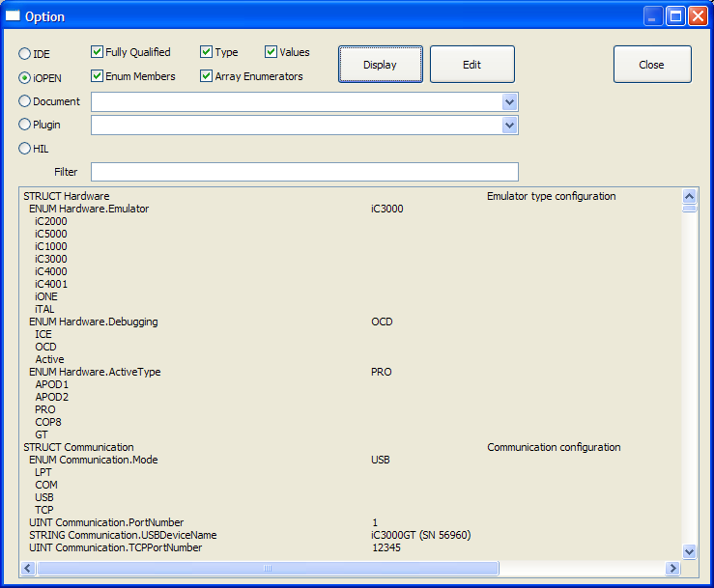Screen dimensions: 714x588
Task: Select the iONE enum member
Action: coord(46,296)
